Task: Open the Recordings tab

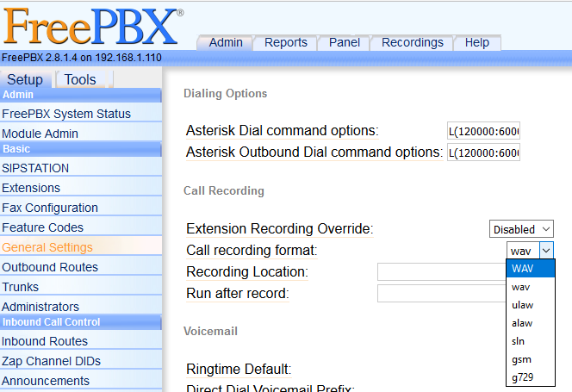Action: click(x=413, y=43)
